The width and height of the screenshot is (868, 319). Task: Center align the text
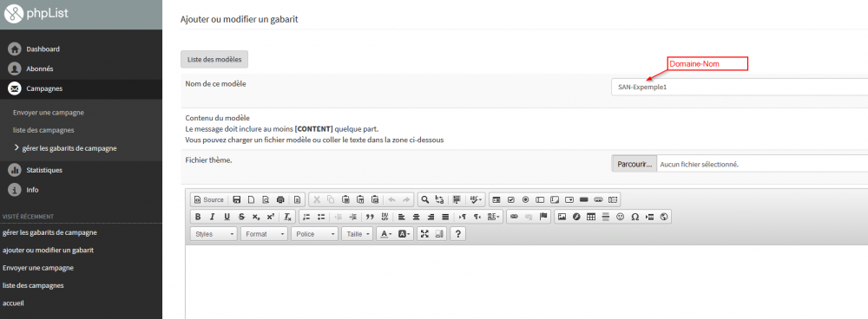(416, 217)
